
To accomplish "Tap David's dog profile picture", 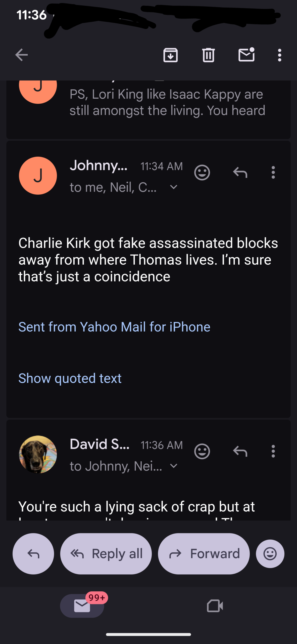I will pyautogui.click(x=38, y=454).
